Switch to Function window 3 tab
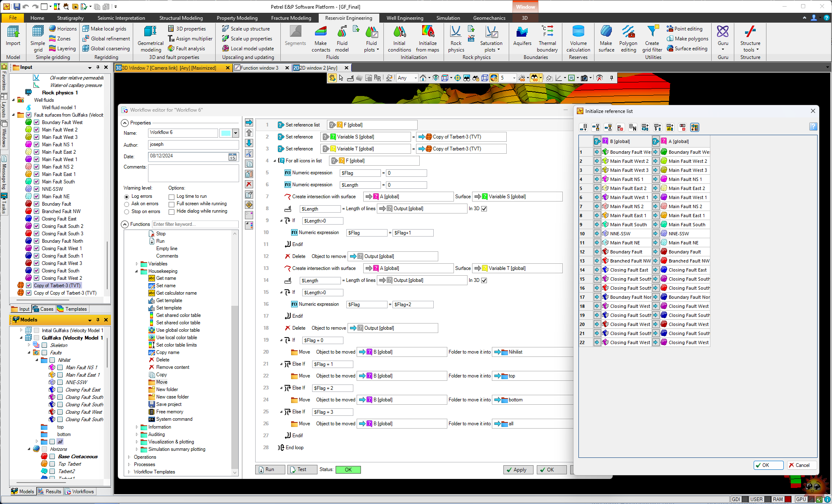This screenshot has height=504, width=832. (259, 68)
